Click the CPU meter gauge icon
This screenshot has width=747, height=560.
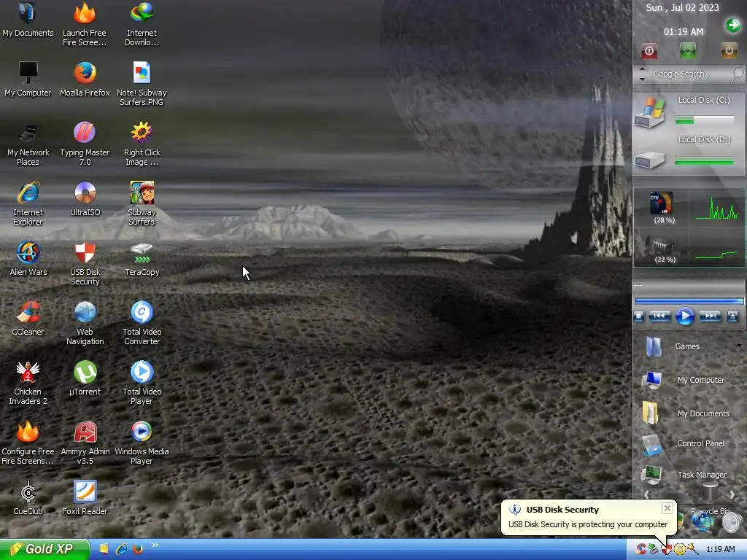coord(661,203)
